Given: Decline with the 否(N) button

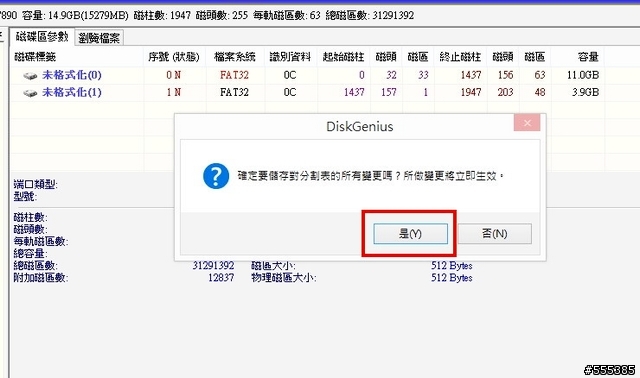Looking at the screenshot, I should 495,233.
